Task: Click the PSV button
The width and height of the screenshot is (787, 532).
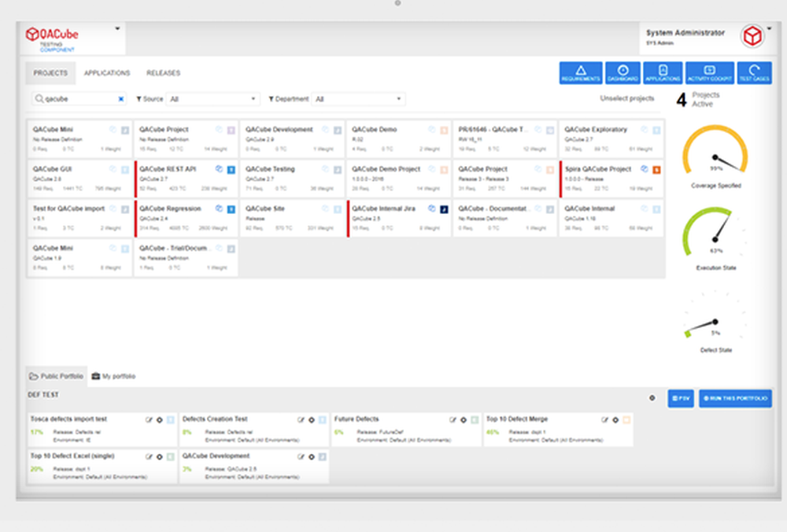Action: point(681,398)
